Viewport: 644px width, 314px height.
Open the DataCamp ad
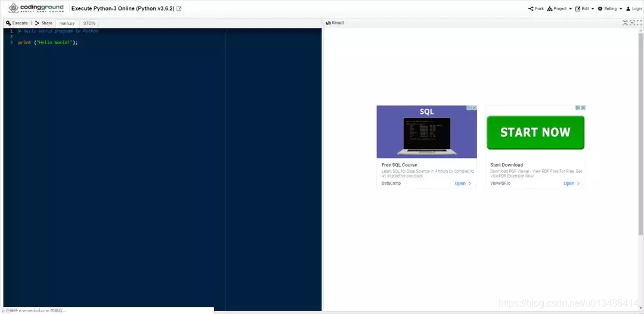(391, 184)
